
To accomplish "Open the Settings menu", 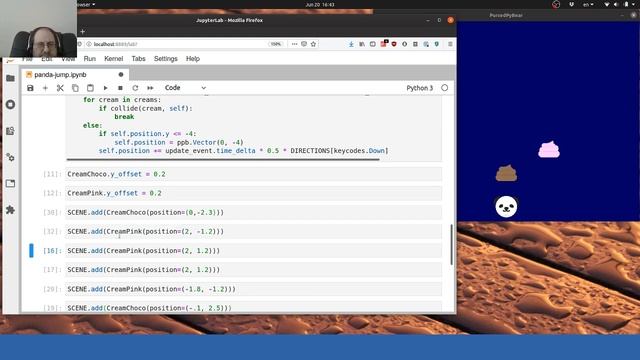I will point(166,59).
